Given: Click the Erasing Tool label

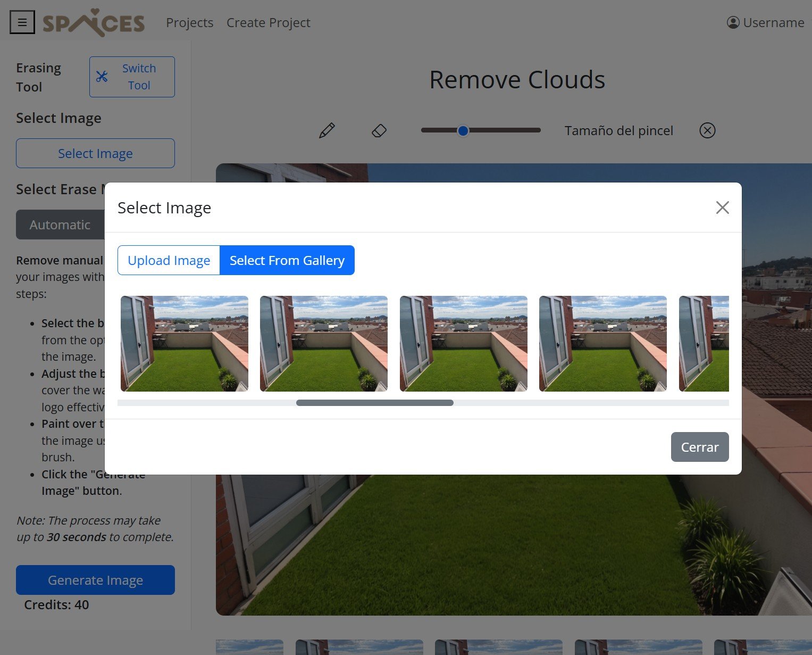Looking at the screenshot, I should [39, 77].
